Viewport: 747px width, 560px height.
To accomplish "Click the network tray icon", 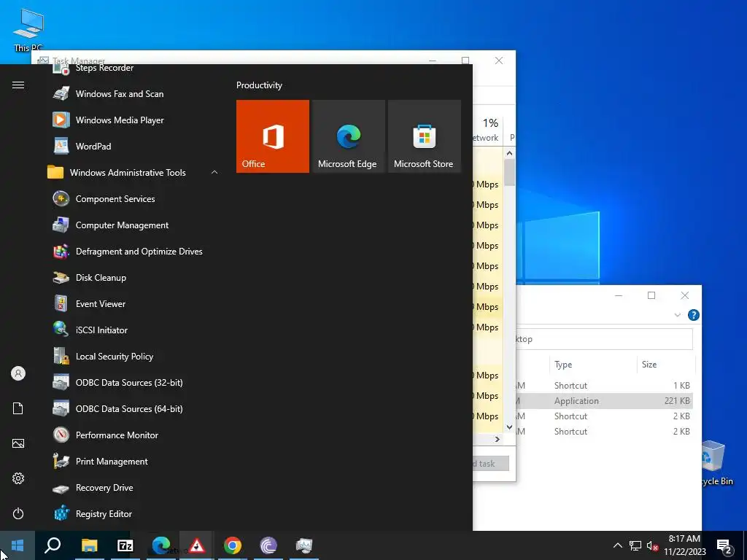I will click(635, 545).
